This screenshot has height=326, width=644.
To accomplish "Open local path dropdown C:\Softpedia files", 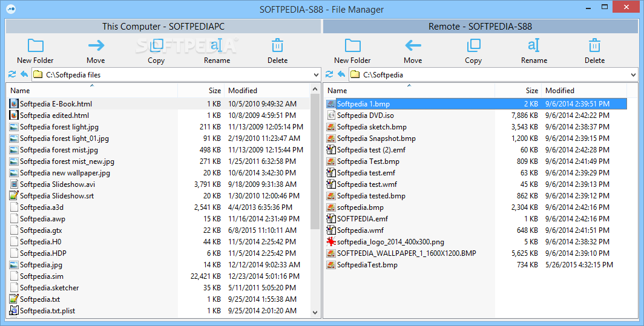I will (316, 75).
